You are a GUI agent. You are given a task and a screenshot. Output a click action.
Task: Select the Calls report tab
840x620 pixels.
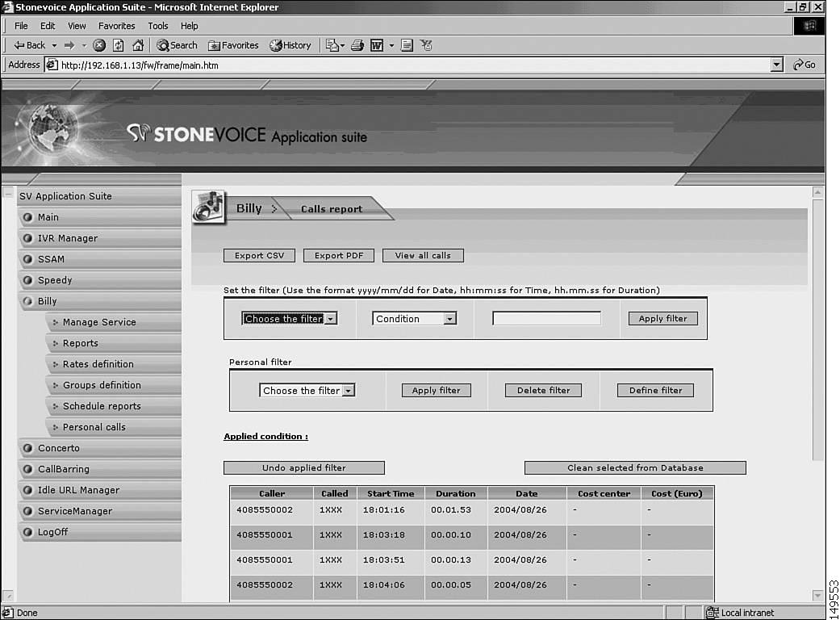pos(332,209)
